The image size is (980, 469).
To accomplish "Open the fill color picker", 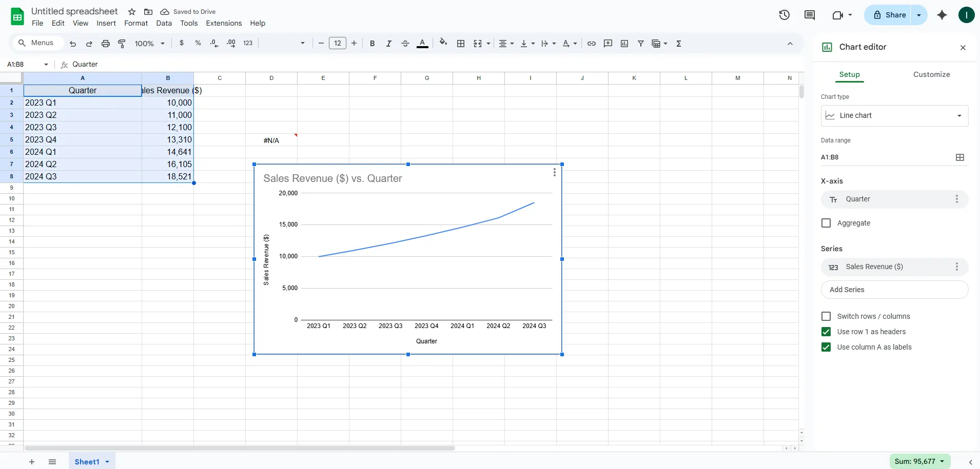I will 443,44.
